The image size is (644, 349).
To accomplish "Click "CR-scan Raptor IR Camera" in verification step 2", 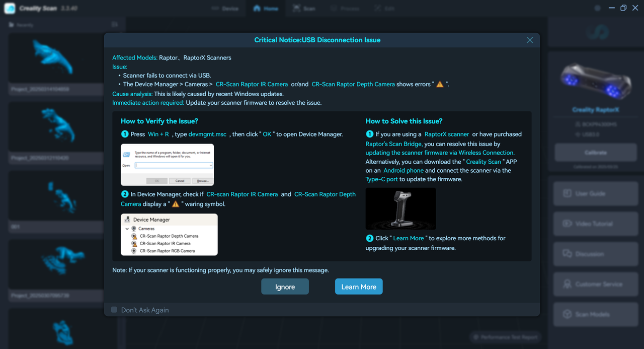I will point(242,194).
